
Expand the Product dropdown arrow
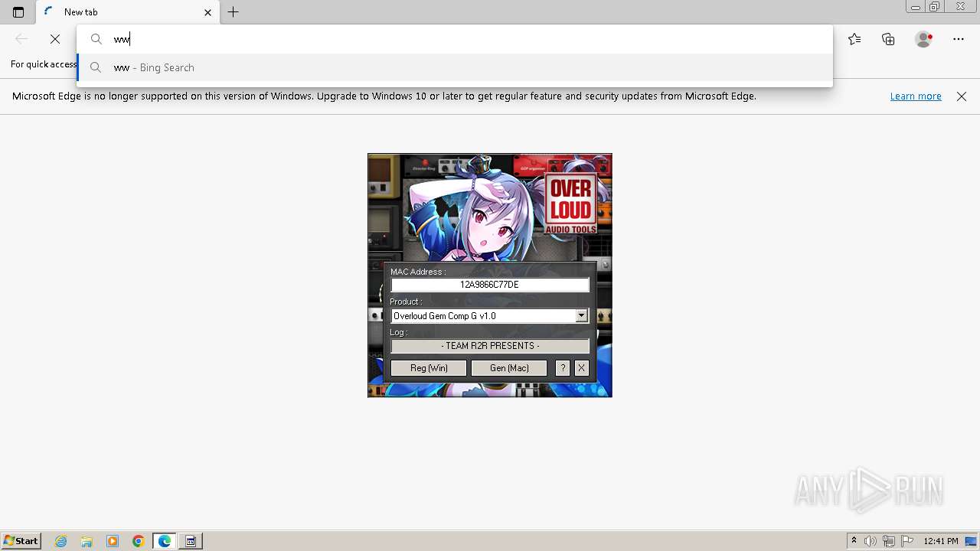pos(581,315)
